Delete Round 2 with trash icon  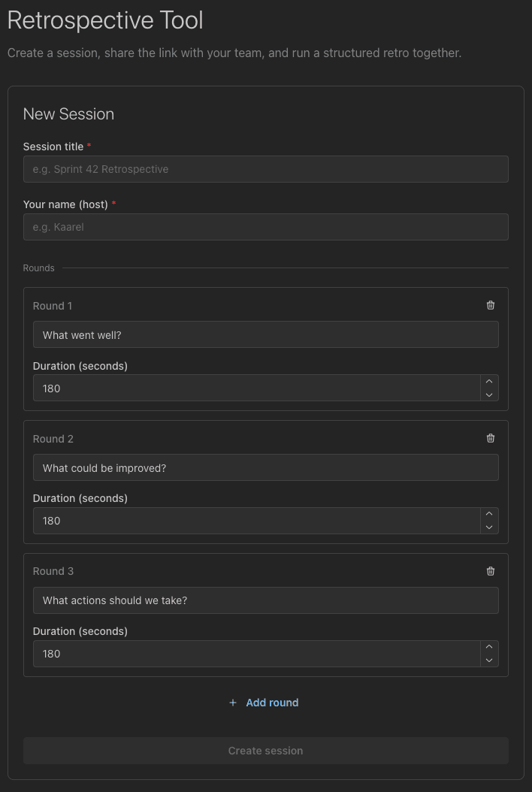click(x=491, y=438)
